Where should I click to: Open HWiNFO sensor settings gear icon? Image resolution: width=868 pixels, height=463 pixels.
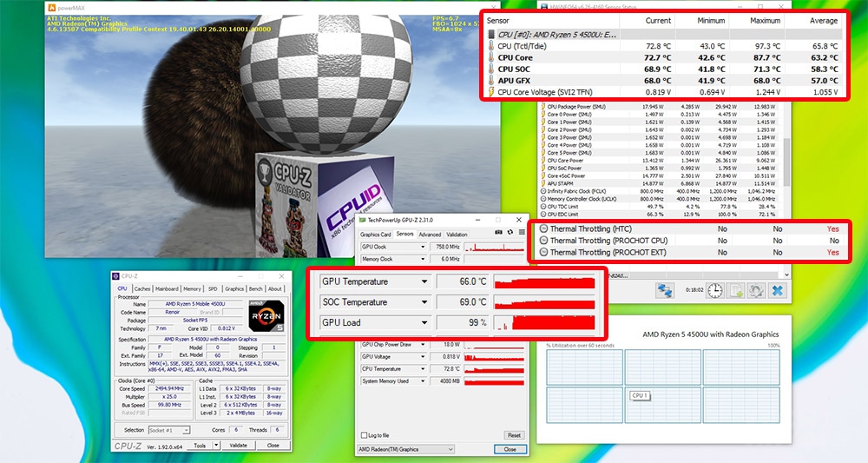[x=757, y=290]
